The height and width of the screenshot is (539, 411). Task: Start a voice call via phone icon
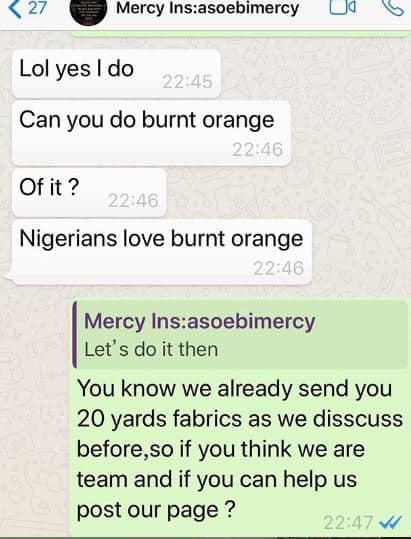[x=392, y=7]
